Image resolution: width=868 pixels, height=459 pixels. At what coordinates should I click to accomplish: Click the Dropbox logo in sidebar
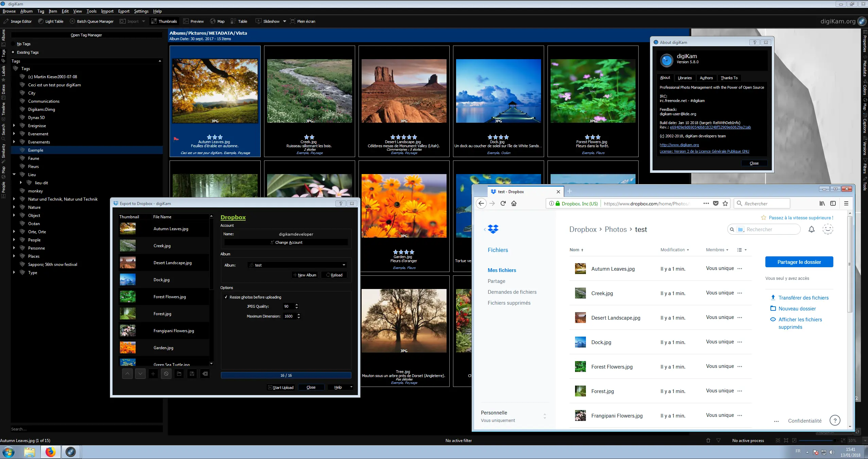493,229
